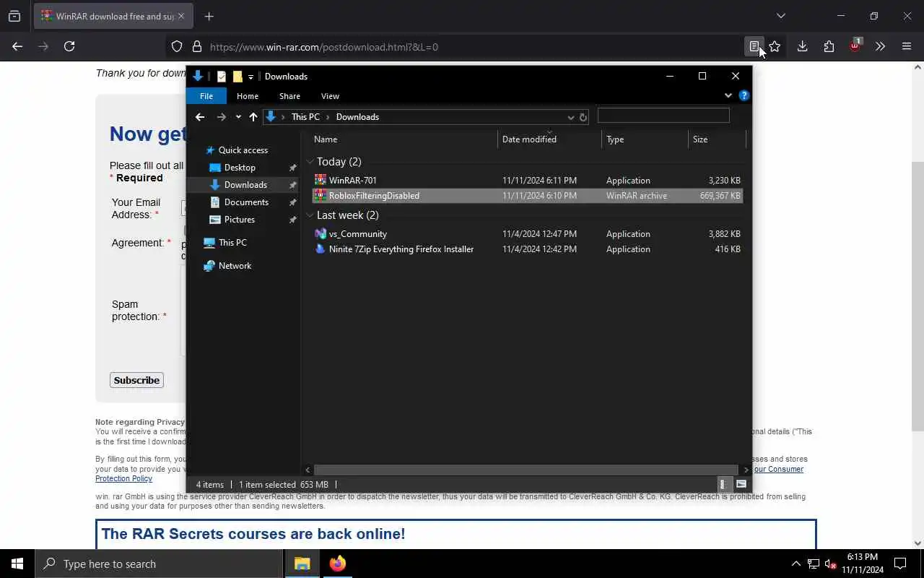Open Explorer Home ribbon tab
This screenshot has height=578, width=924.
click(248, 96)
